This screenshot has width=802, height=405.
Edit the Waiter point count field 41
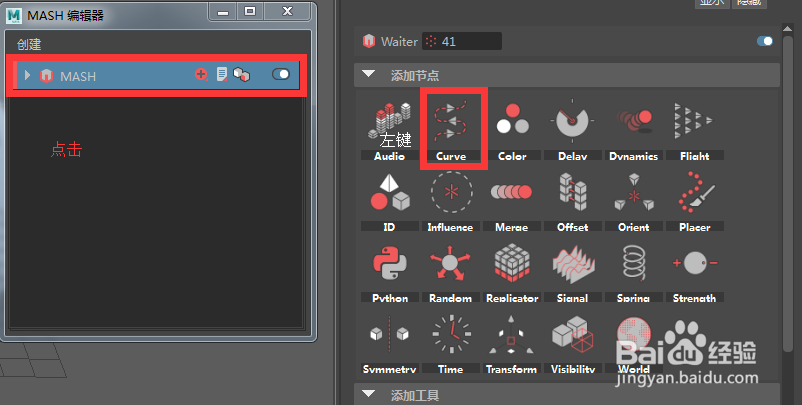pyautogui.click(x=462, y=41)
